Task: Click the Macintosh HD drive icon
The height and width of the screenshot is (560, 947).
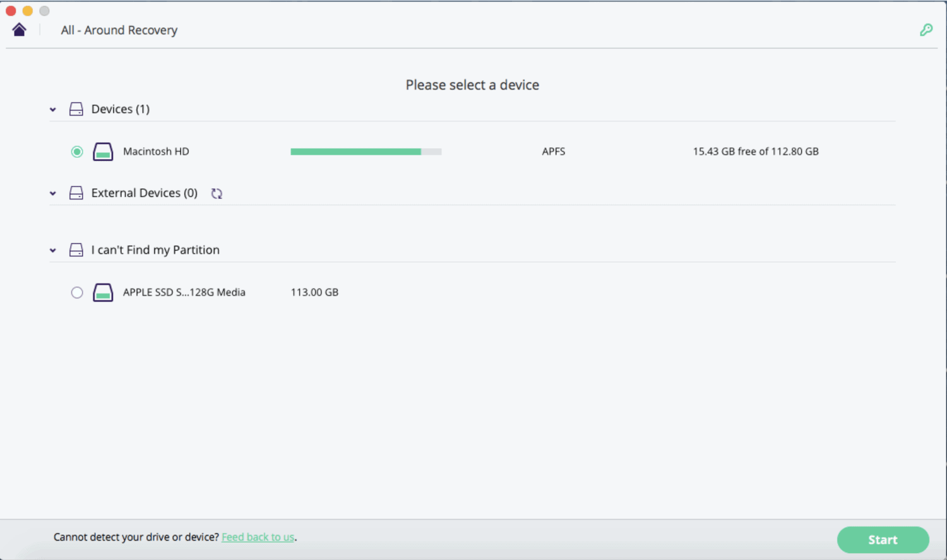Action: [103, 152]
